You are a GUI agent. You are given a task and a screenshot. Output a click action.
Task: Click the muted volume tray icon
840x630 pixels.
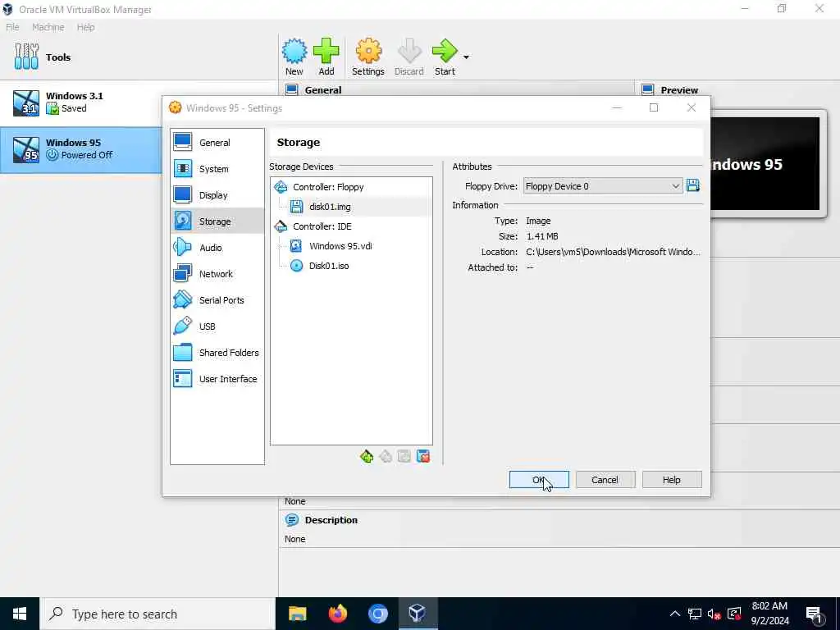pos(714,614)
